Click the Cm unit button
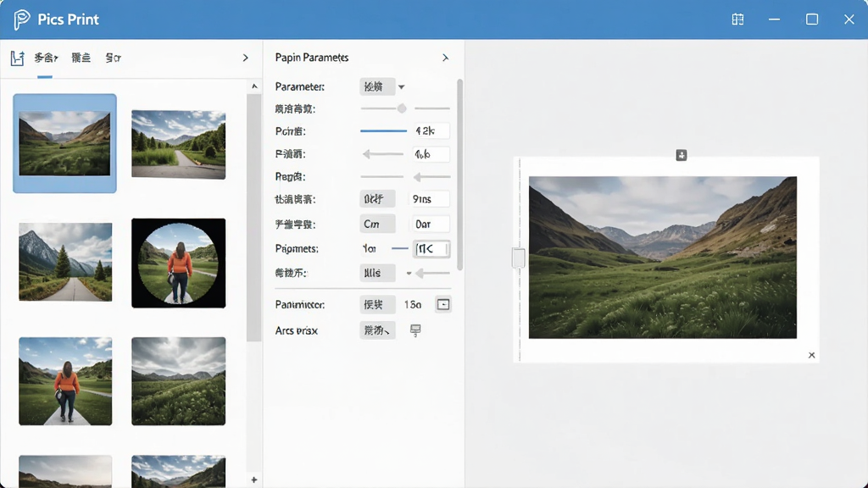868x488 pixels. click(x=377, y=224)
